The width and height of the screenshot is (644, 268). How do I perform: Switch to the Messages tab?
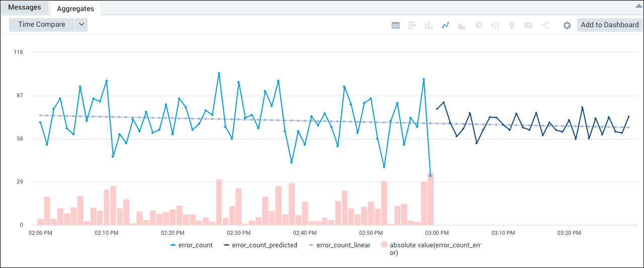pos(25,8)
